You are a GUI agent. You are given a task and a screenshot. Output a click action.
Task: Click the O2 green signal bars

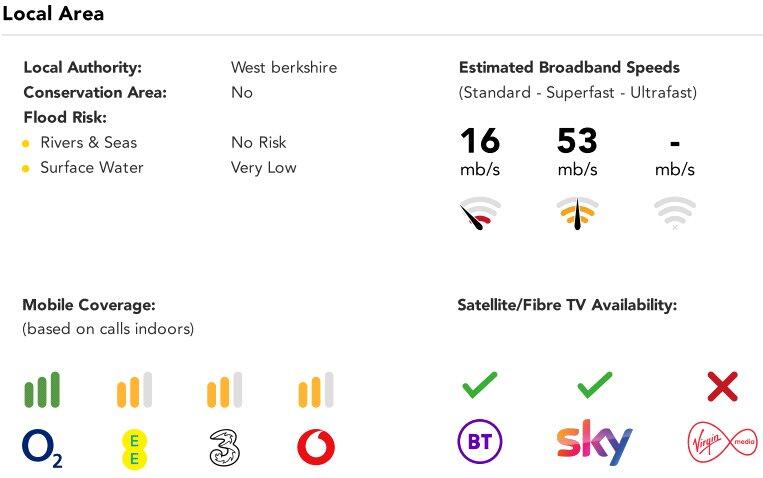(42, 390)
